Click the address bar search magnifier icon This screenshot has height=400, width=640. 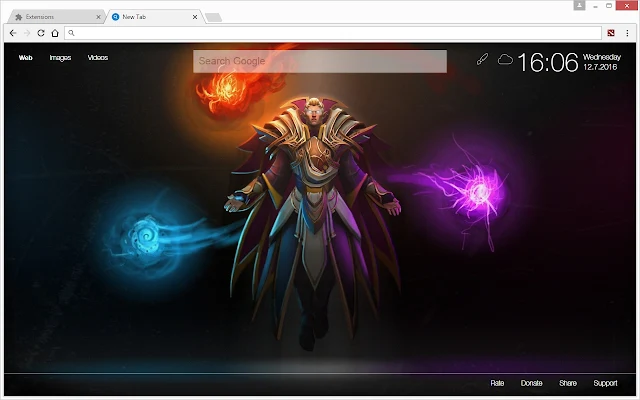coord(71,33)
